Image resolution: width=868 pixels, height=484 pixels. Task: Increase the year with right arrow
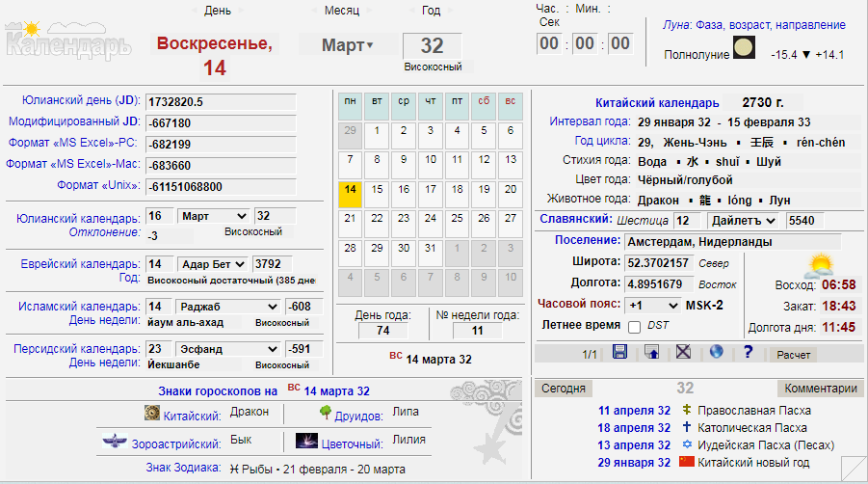pyautogui.click(x=450, y=10)
